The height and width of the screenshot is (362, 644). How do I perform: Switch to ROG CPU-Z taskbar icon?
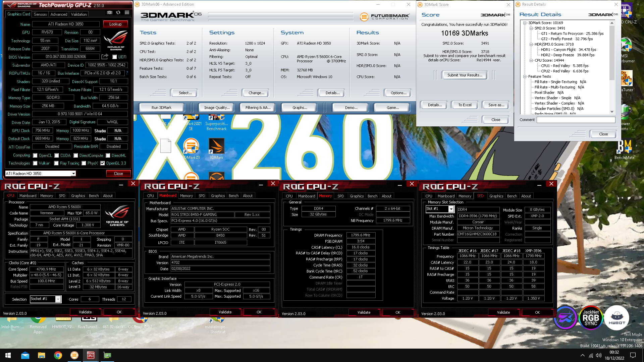point(91,355)
